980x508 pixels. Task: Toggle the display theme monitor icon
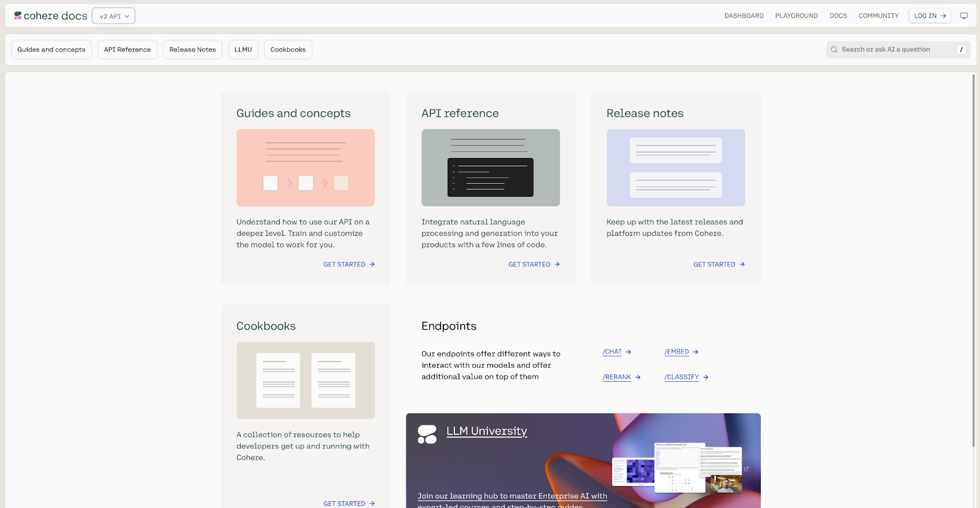964,16
